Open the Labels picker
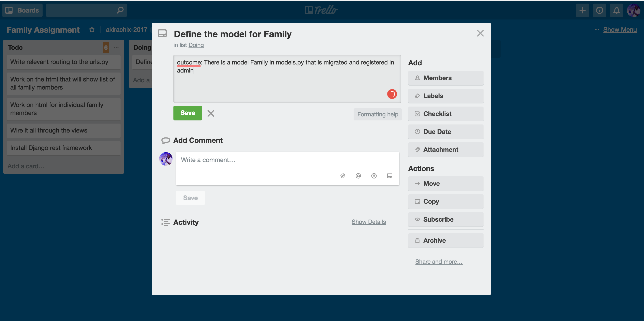This screenshot has height=321, width=644. point(446,96)
